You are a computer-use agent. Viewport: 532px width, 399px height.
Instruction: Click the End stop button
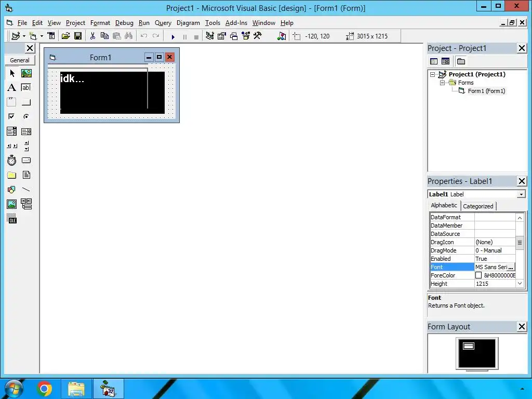(196, 37)
